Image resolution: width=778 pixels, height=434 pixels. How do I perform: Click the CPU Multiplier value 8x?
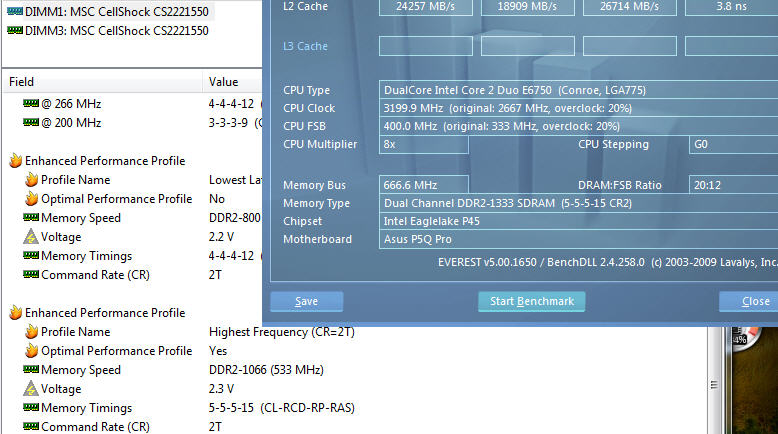(x=424, y=144)
